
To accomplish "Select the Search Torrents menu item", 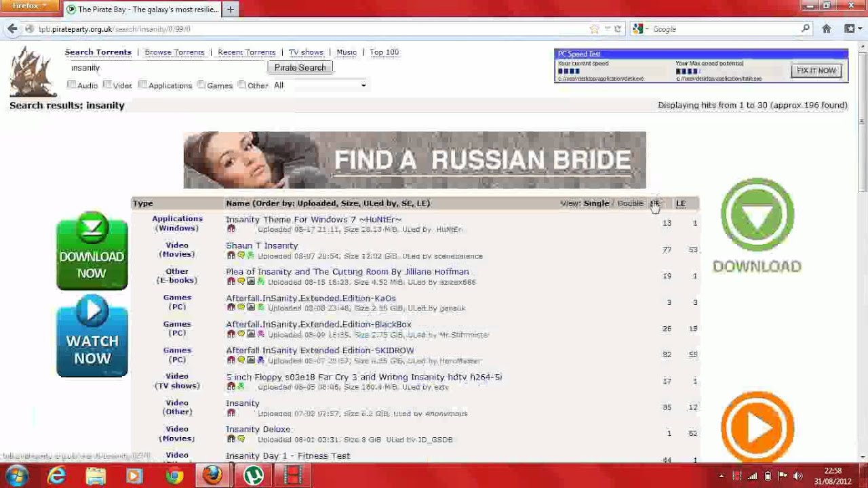I will point(98,52).
